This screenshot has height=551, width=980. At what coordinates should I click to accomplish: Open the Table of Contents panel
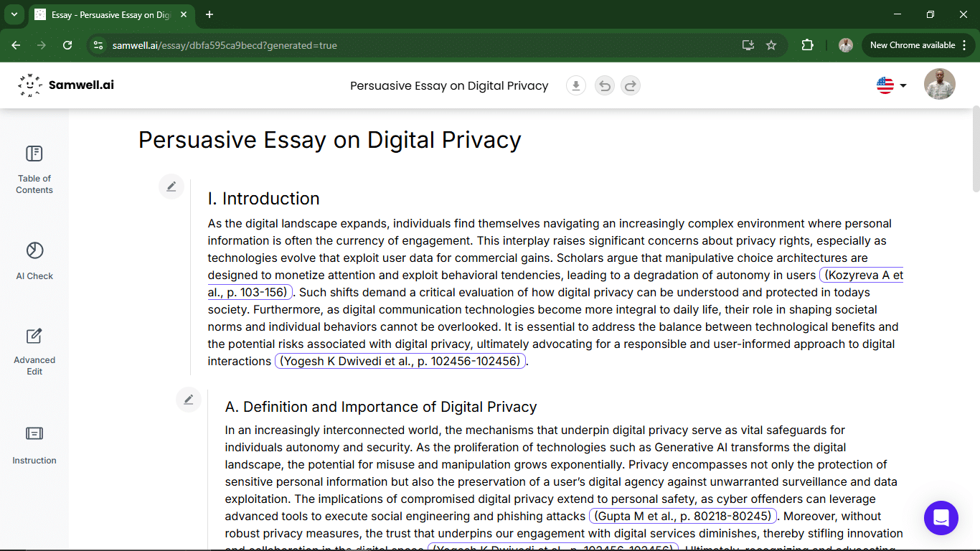click(34, 169)
